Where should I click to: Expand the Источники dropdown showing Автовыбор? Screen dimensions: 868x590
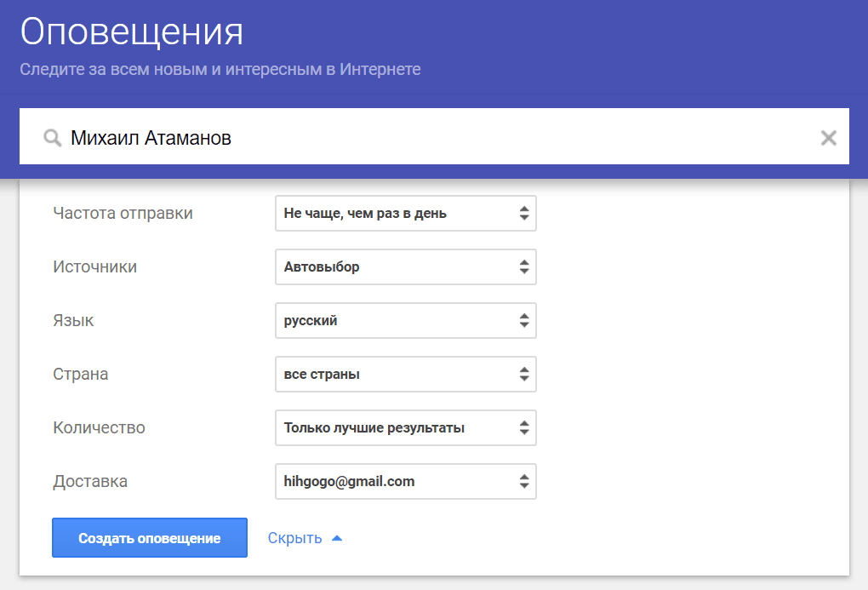[406, 267]
